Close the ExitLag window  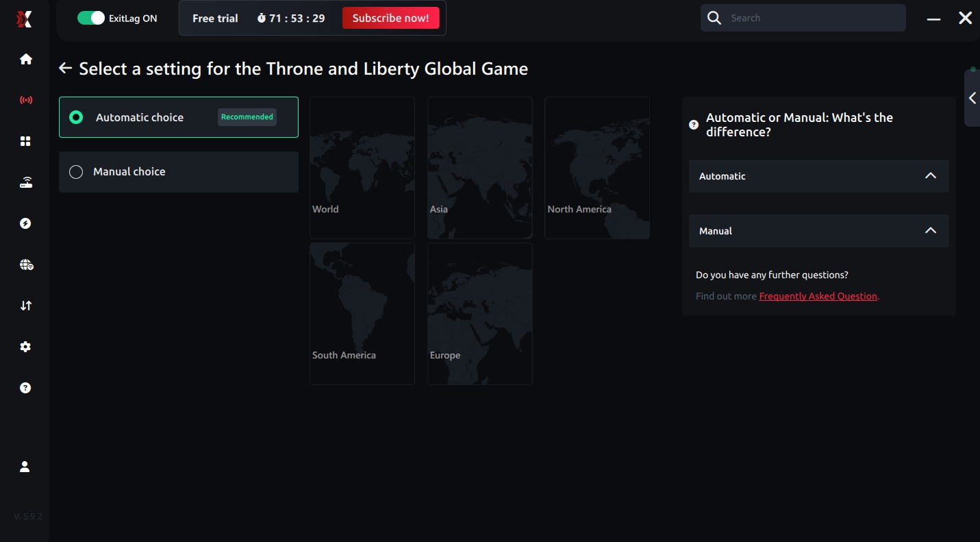point(965,19)
